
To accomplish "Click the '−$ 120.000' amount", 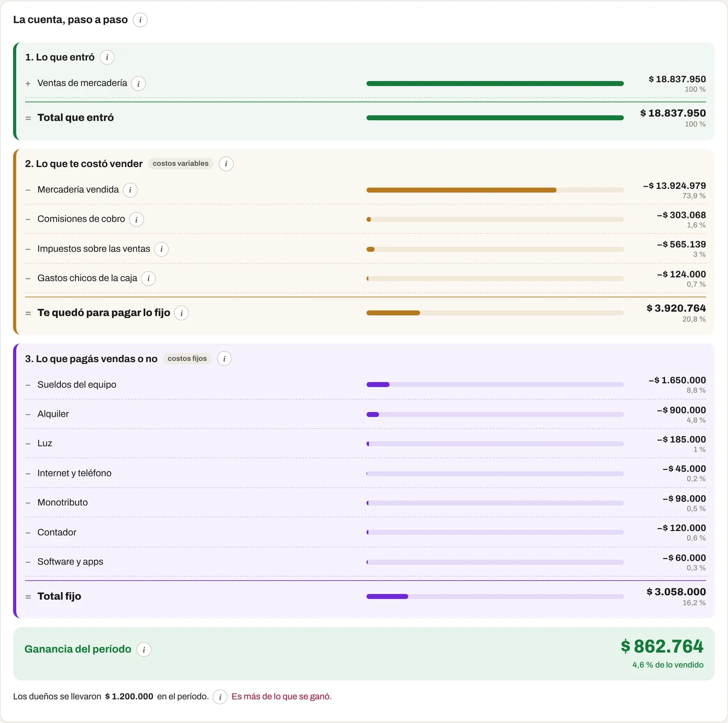I will (681, 528).
